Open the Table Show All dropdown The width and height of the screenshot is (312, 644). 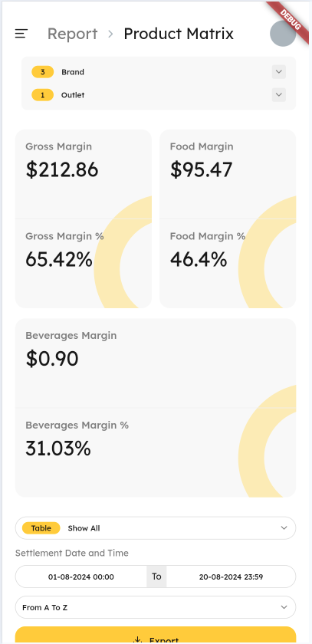coord(156,528)
